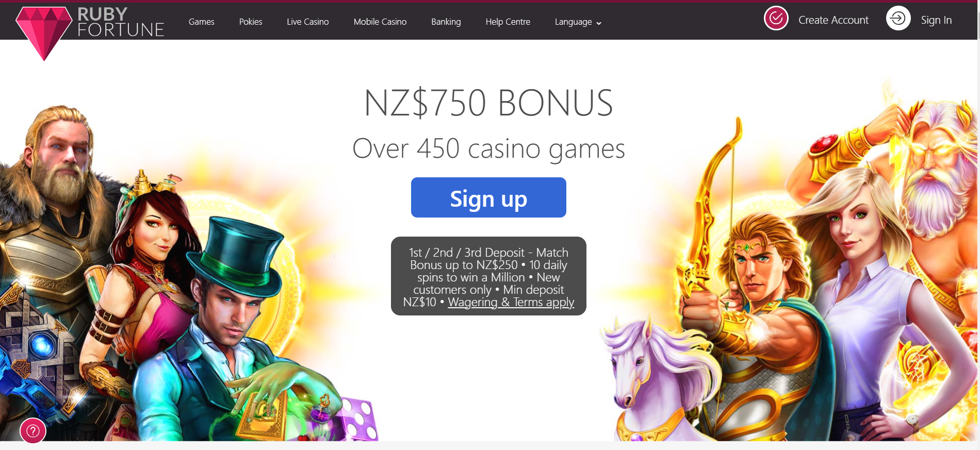Click the blue Sign up button
980x450 pixels.
[x=488, y=197]
